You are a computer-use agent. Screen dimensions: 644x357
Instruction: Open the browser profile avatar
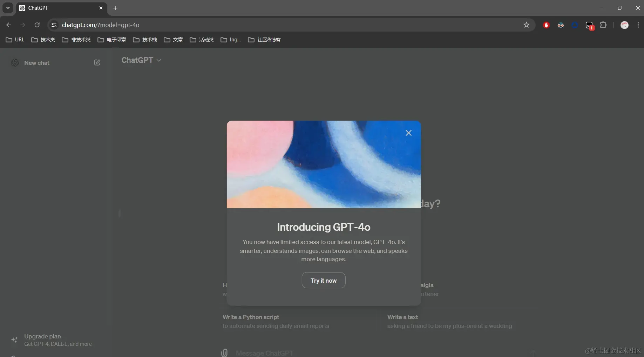click(x=624, y=25)
